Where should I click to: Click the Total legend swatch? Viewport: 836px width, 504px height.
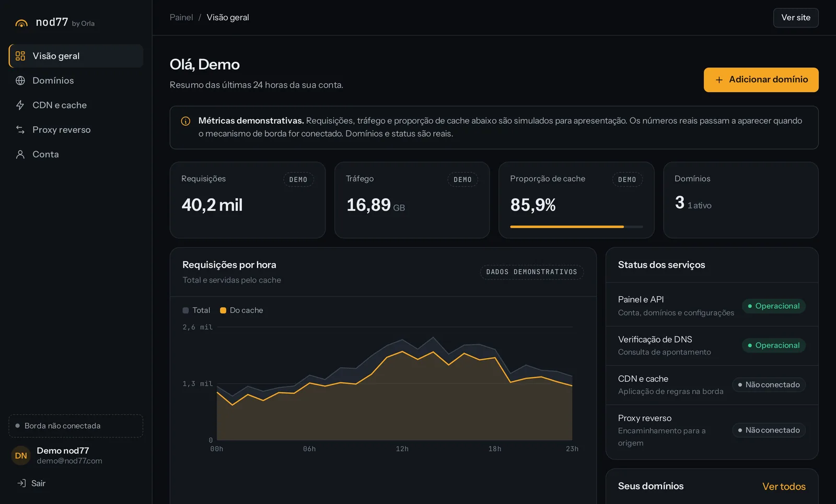click(185, 310)
